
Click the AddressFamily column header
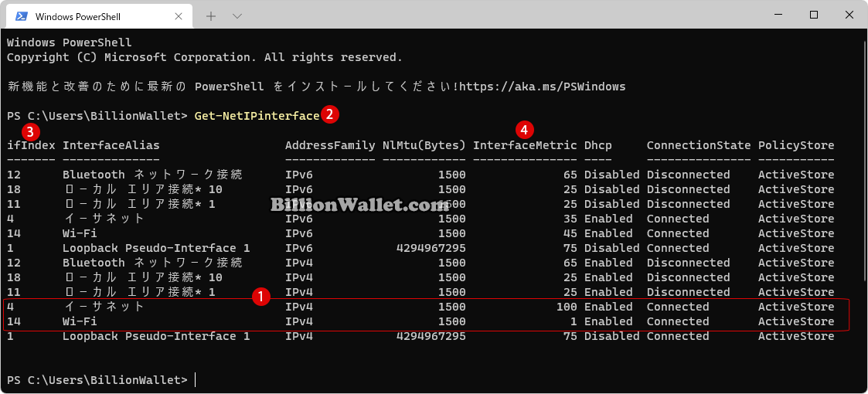pyautogui.click(x=330, y=145)
